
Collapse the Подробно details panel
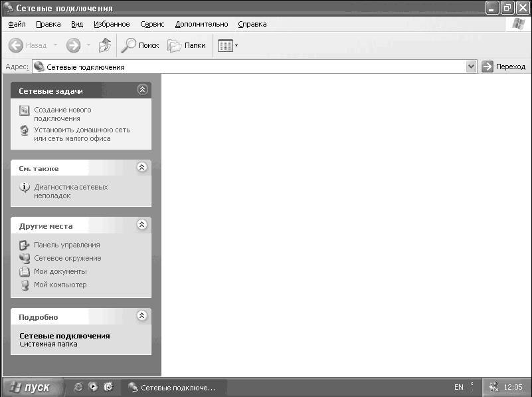pyautogui.click(x=141, y=317)
